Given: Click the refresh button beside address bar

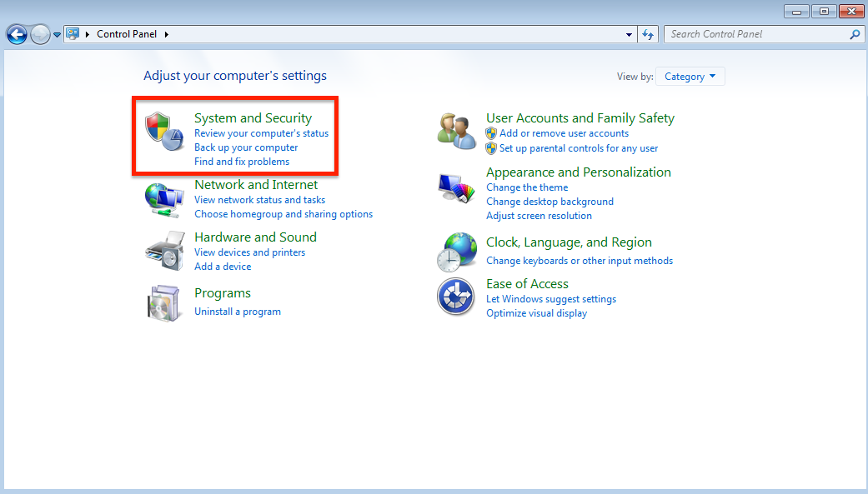Looking at the screenshot, I should [x=648, y=34].
